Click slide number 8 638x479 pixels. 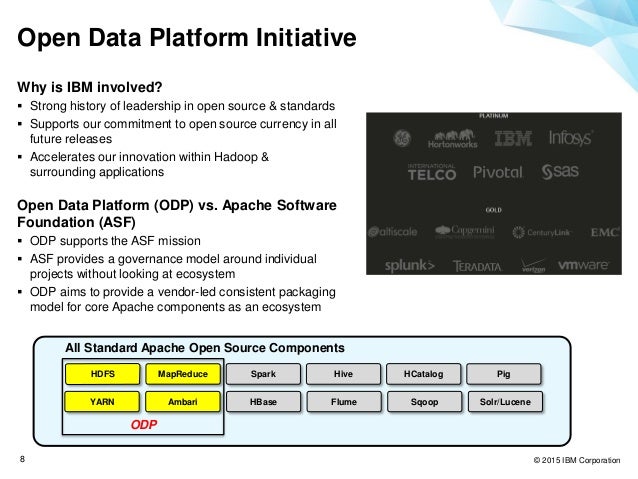pyautogui.click(x=22, y=459)
